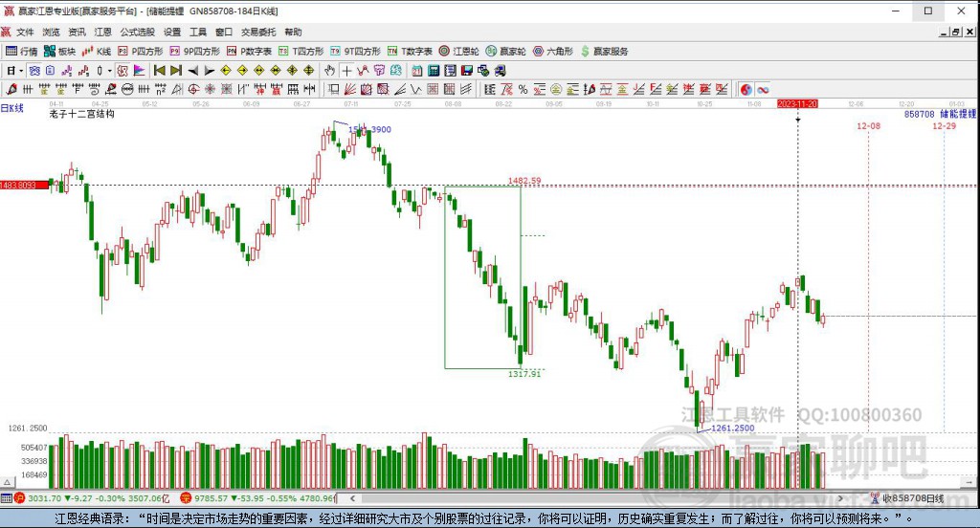The image size is (980, 528).
Task: Click the truck icon in second toolbar
Action: (x=500, y=71)
